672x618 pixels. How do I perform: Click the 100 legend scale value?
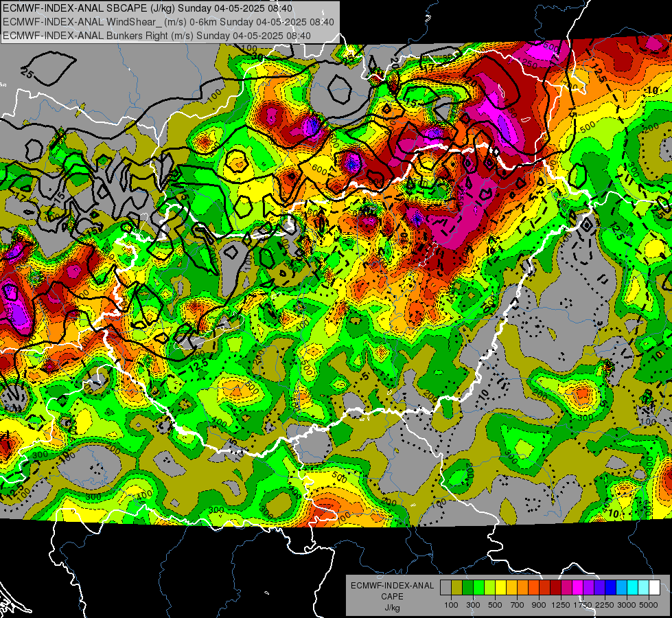point(451,605)
